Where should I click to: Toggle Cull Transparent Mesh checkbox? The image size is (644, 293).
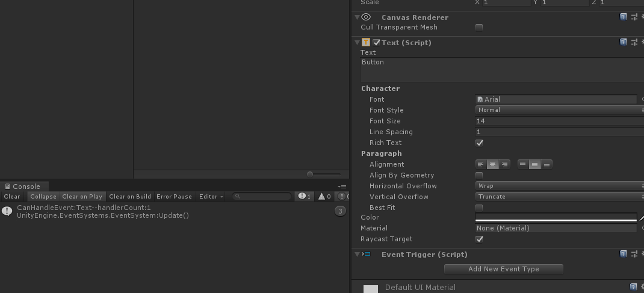tap(479, 28)
